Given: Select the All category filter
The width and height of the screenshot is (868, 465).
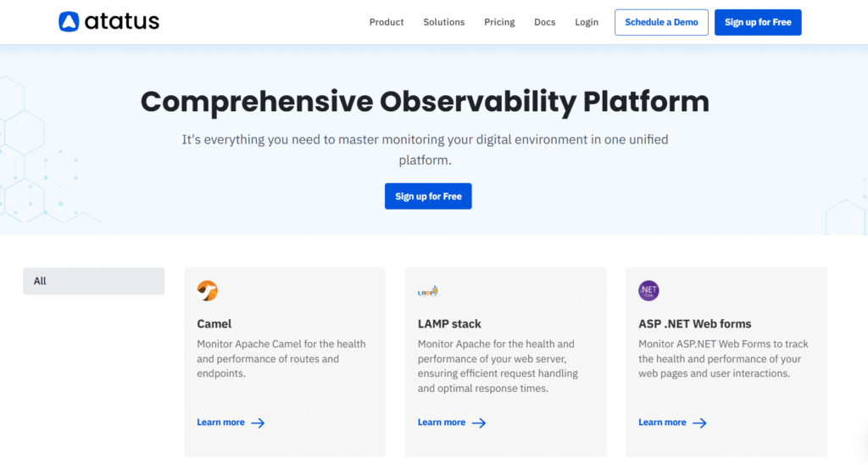Looking at the screenshot, I should click(93, 281).
